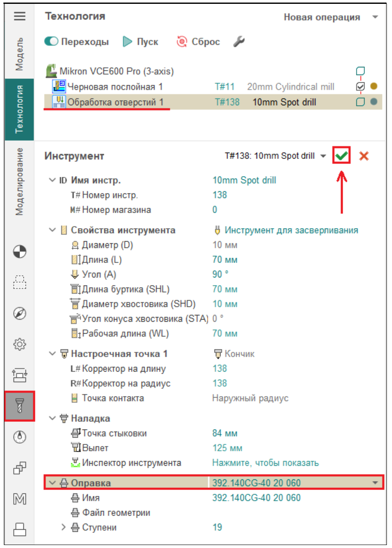Check the Обработка отверстий 1 checkbox
This screenshot has height=548, width=392.
(x=360, y=102)
